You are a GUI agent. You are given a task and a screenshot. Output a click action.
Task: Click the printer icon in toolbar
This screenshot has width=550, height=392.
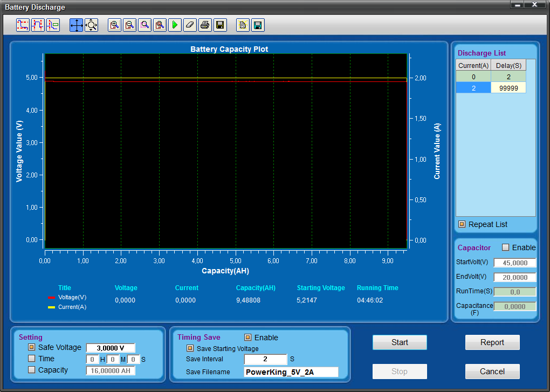205,25
